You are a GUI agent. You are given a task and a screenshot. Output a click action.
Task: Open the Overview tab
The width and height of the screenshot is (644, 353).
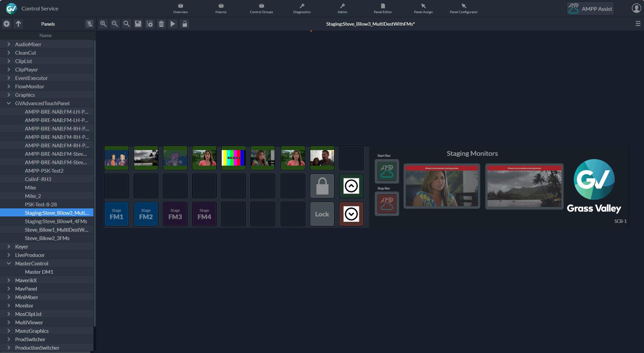[x=180, y=8]
